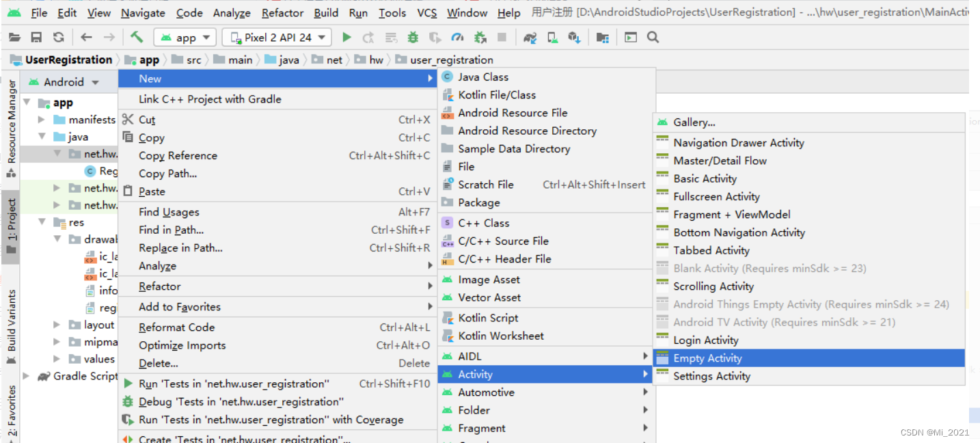The height and width of the screenshot is (443, 980).
Task: Click the green Debug bug icon
Action: pyautogui.click(x=413, y=38)
